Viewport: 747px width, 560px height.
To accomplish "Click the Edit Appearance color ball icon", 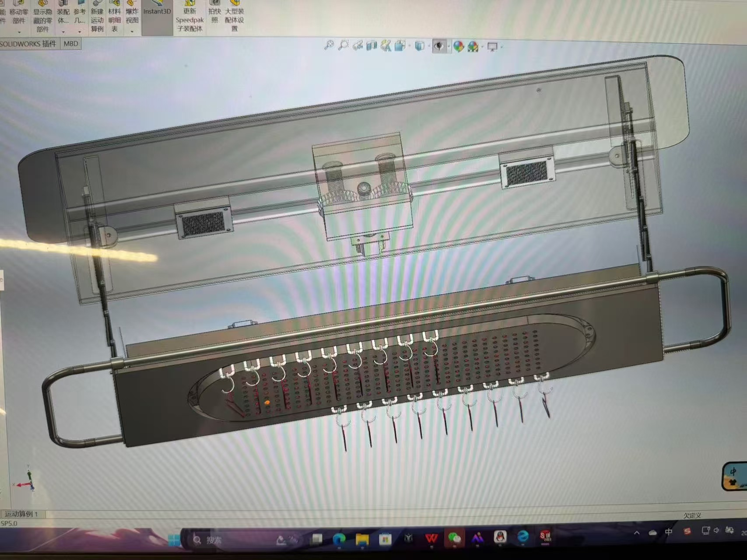I will [458, 46].
